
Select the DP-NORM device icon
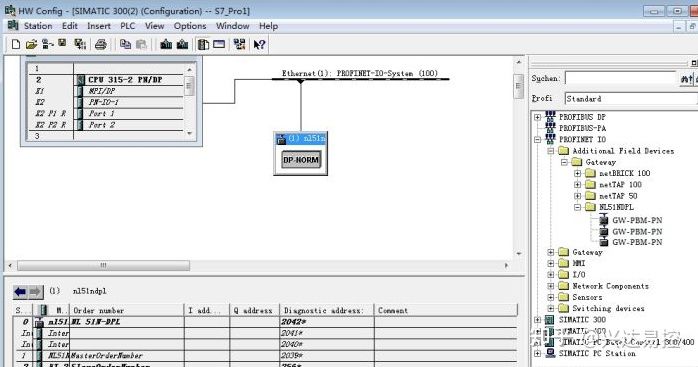(301, 160)
